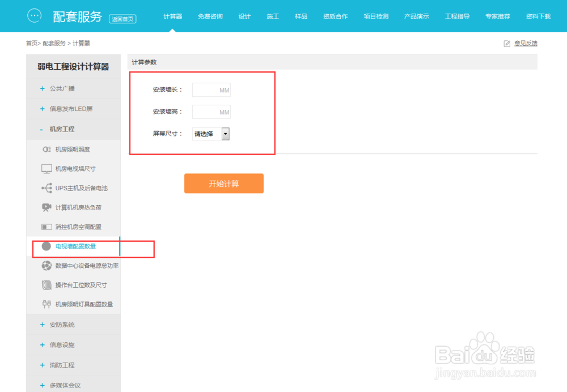Screen dimensions: 567x392
Task: Open the 资料下载 nav item
Action: pyautogui.click(x=538, y=16)
